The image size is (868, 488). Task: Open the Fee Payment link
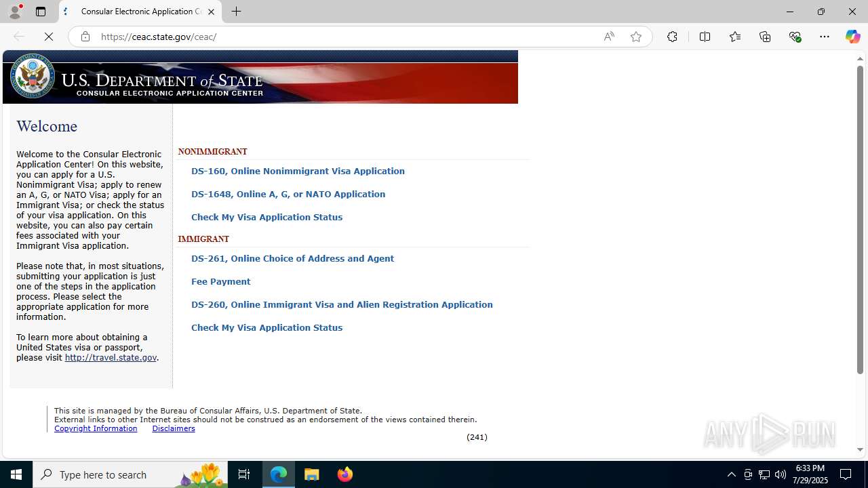tap(220, 281)
